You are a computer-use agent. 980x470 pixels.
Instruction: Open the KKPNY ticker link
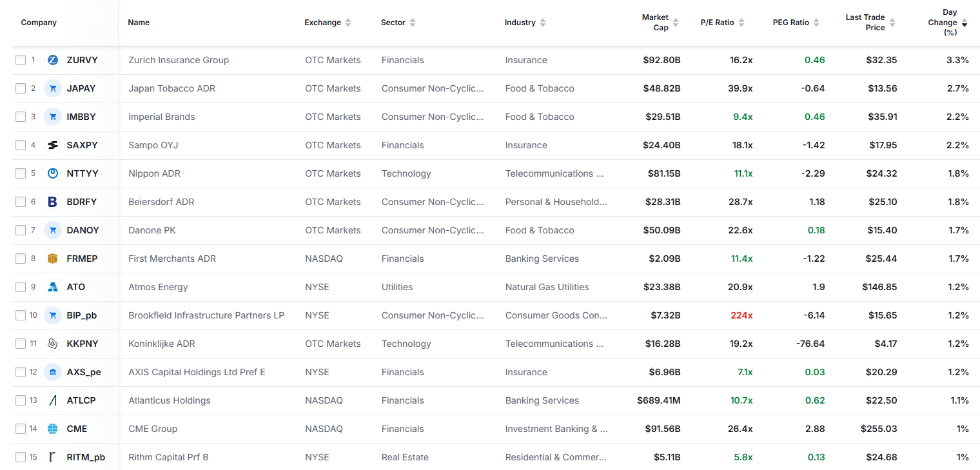click(83, 344)
